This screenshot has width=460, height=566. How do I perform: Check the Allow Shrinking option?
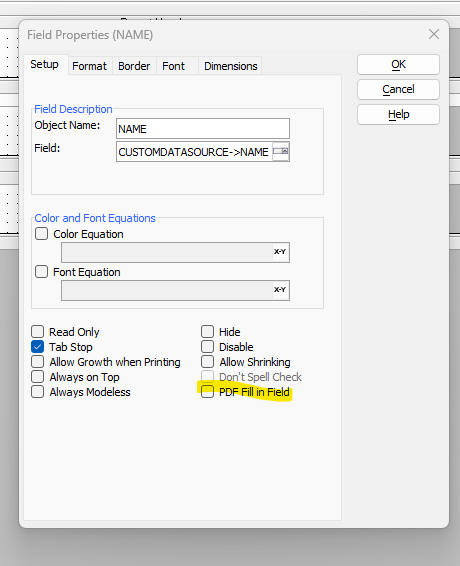pos(208,362)
